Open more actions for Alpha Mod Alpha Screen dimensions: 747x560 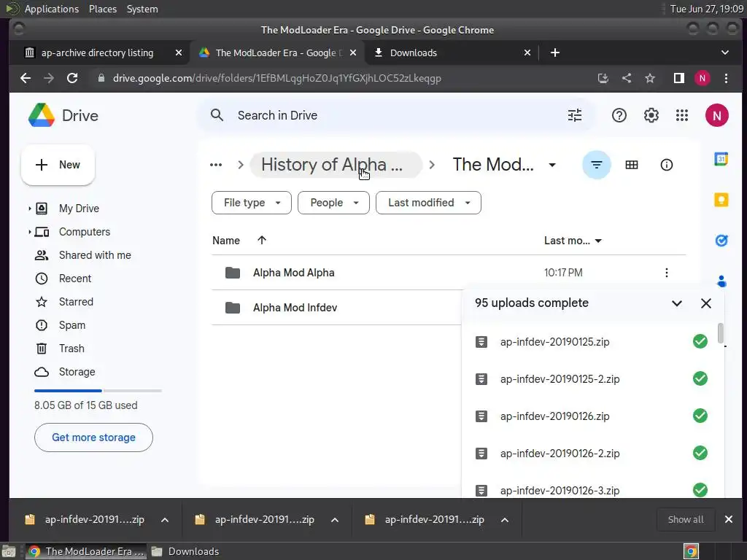click(x=666, y=273)
